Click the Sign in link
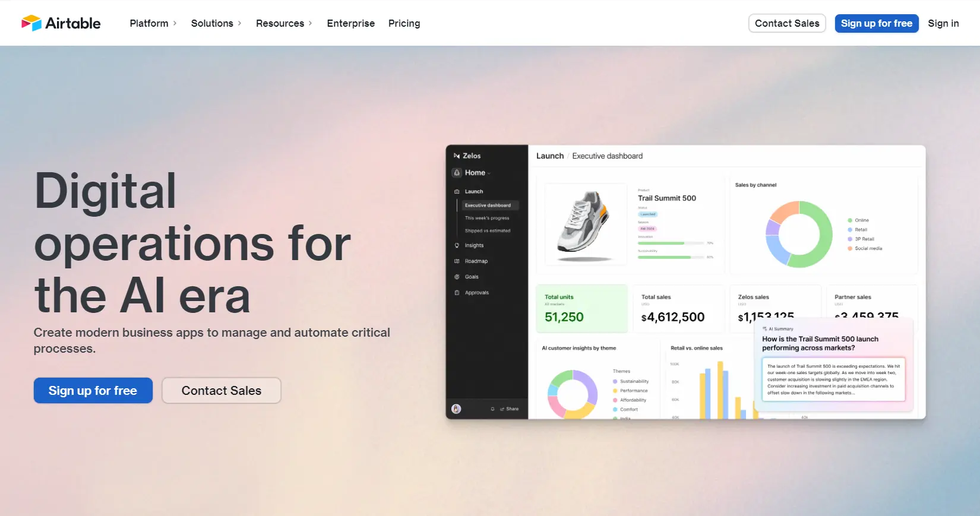 click(x=943, y=23)
